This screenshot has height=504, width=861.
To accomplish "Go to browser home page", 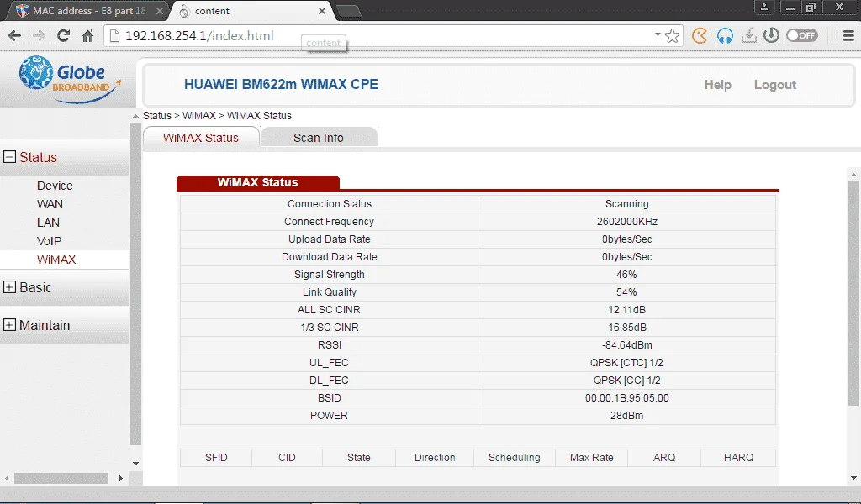I will [87, 36].
